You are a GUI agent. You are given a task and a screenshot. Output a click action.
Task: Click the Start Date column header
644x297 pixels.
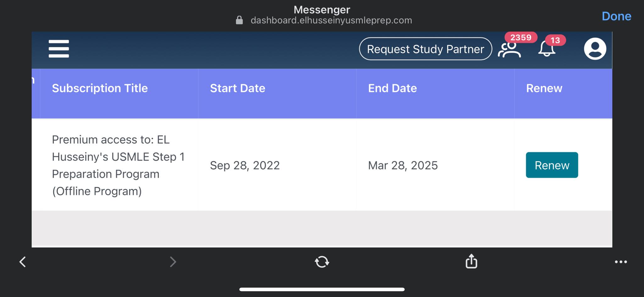pyautogui.click(x=237, y=88)
